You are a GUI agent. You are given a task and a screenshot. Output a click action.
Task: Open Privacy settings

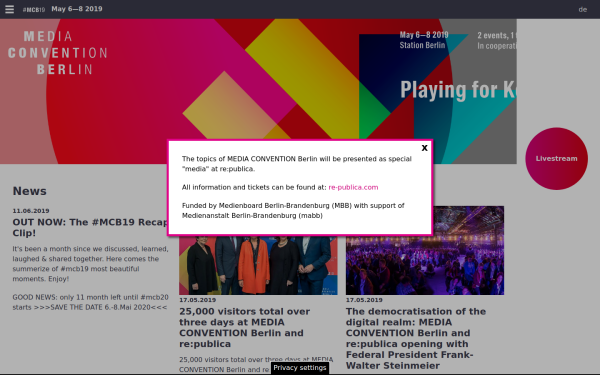pos(300,368)
